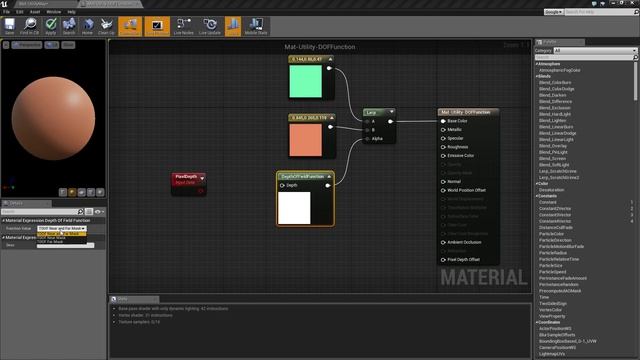Select cylinder preview shape icon
This screenshot has height=360, width=640.
[63, 192]
